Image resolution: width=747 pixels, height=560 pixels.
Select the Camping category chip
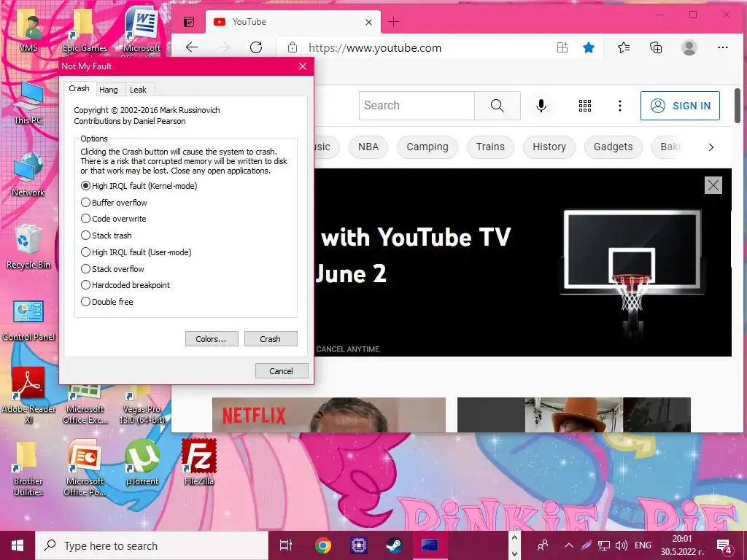427,147
